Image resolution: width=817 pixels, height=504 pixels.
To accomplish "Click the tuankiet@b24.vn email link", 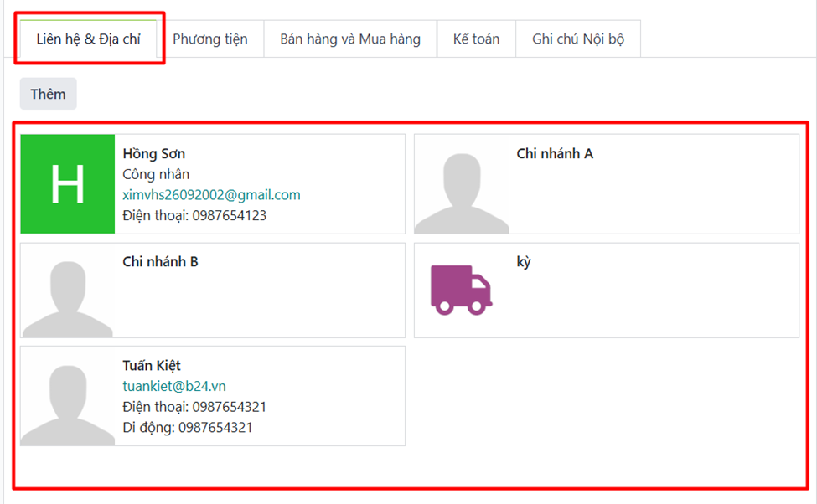I will 174,387.
